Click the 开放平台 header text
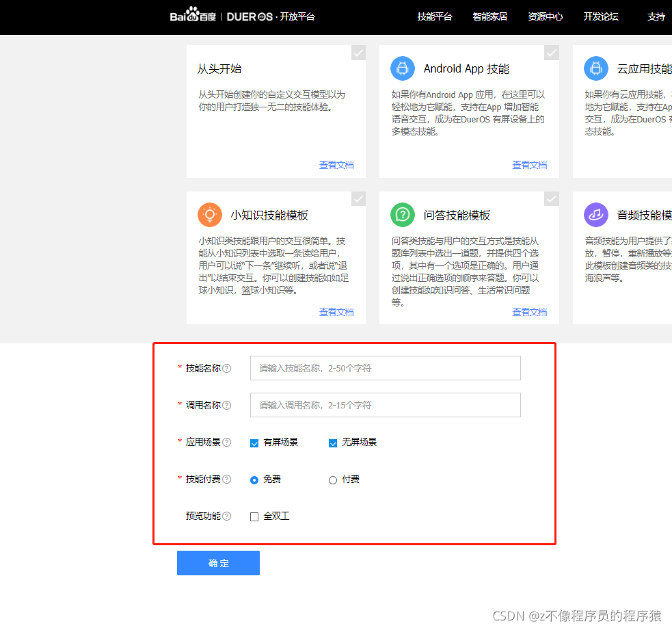The image size is (672, 628). 297,16
